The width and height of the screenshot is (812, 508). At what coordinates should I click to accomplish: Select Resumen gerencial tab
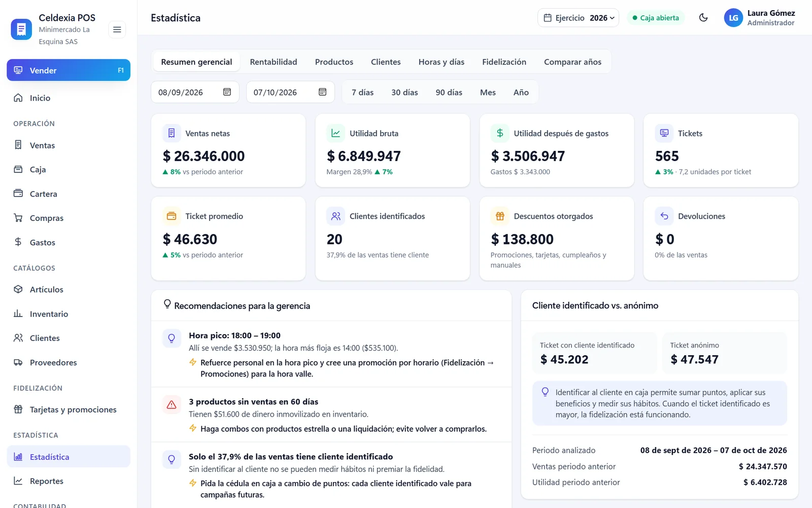pyautogui.click(x=196, y=62)
